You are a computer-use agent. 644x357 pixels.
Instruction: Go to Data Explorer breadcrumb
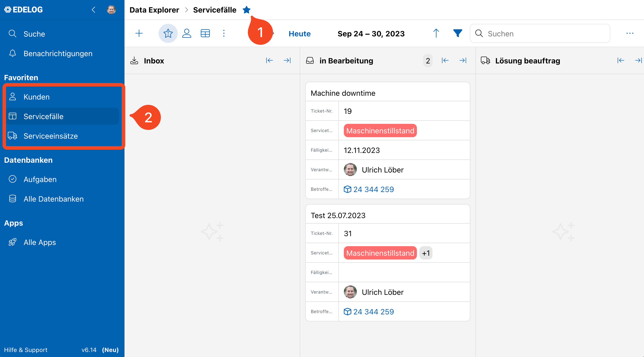click(x=154, y=10)
